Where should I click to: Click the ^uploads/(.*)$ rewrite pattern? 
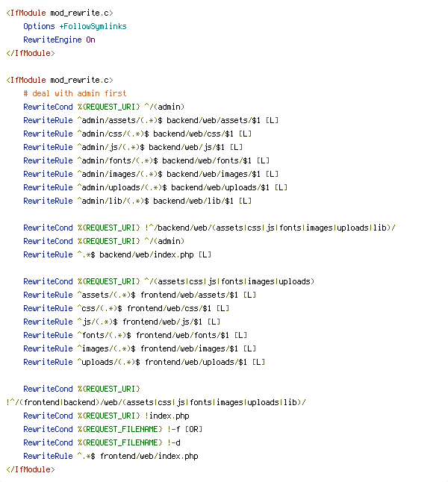108,362
